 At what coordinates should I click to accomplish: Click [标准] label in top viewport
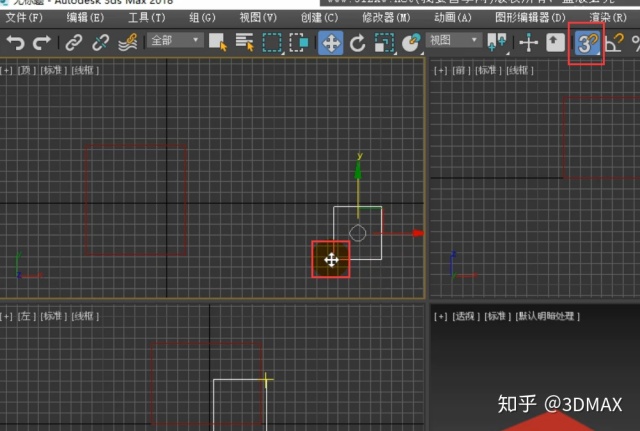(54, 70)
